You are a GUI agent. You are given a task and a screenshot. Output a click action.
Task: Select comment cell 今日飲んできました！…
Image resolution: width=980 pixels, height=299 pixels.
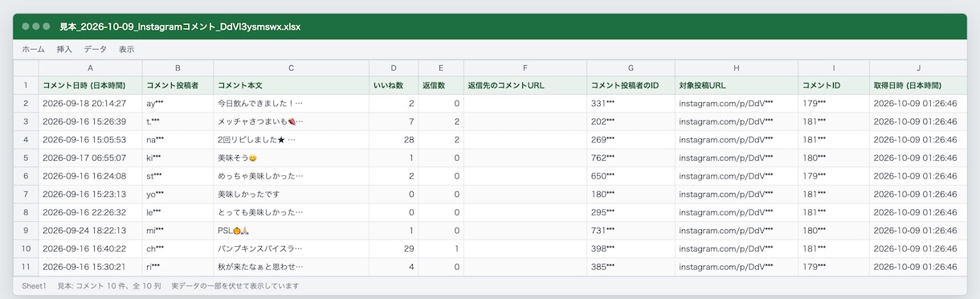(x=291, y=104)
